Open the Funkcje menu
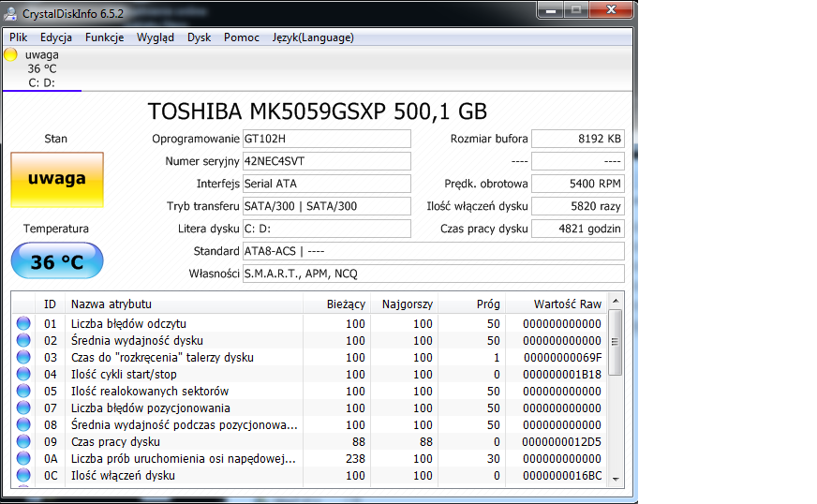The width and height of the screenshot is (817, 504). (105, 37)
